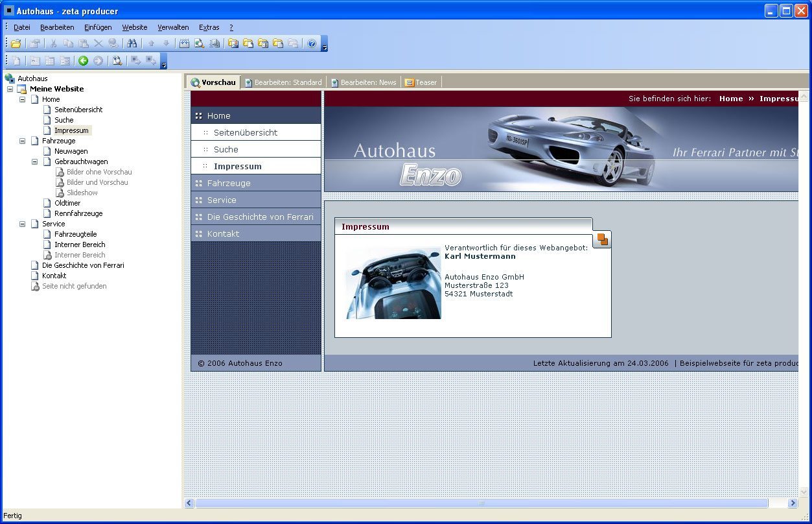Click the New page icon in second toolbar
Viewport: 812px width, 524px height.
[x=16, y=61]
